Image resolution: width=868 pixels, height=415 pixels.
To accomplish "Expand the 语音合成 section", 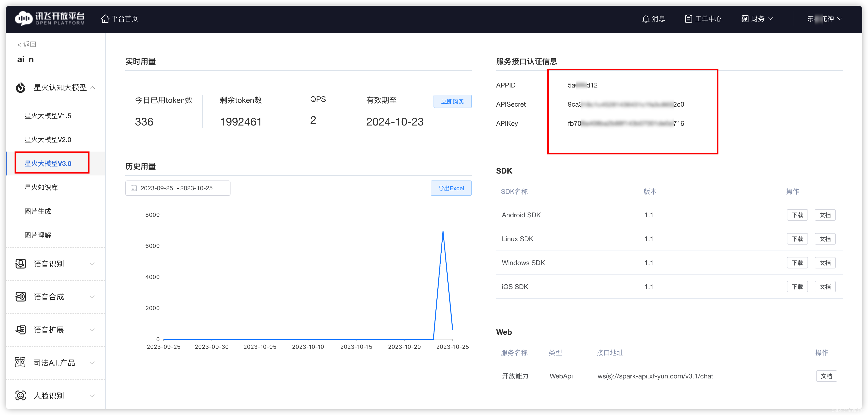I will (x=92, y=297).
